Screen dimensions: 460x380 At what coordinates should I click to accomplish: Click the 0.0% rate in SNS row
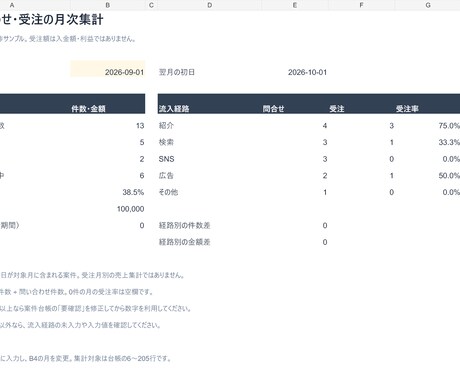(451, 159)
